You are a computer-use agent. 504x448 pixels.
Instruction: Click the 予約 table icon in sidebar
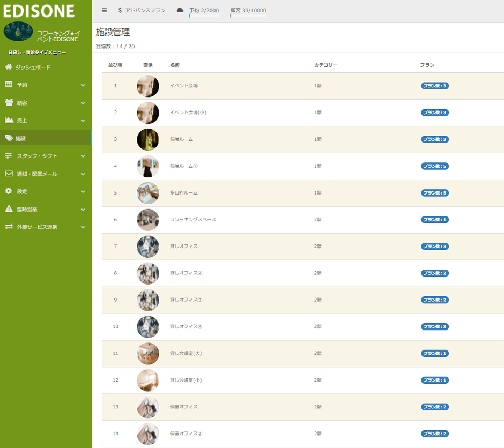(9, 85)
